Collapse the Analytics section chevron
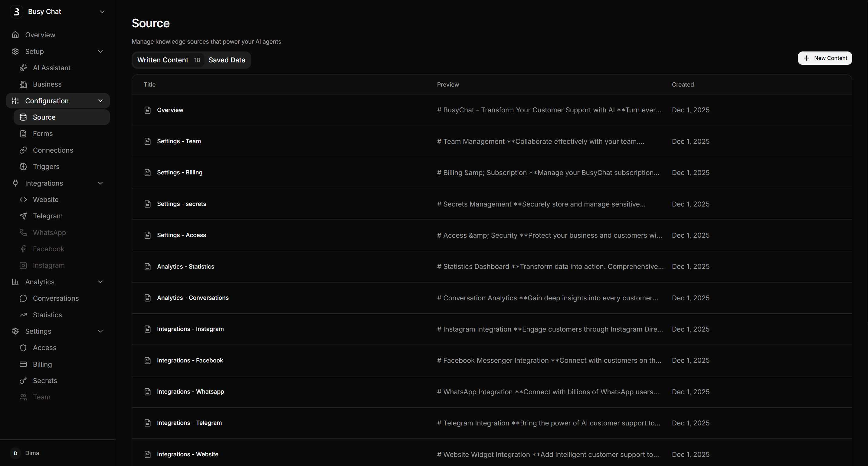 100,282
